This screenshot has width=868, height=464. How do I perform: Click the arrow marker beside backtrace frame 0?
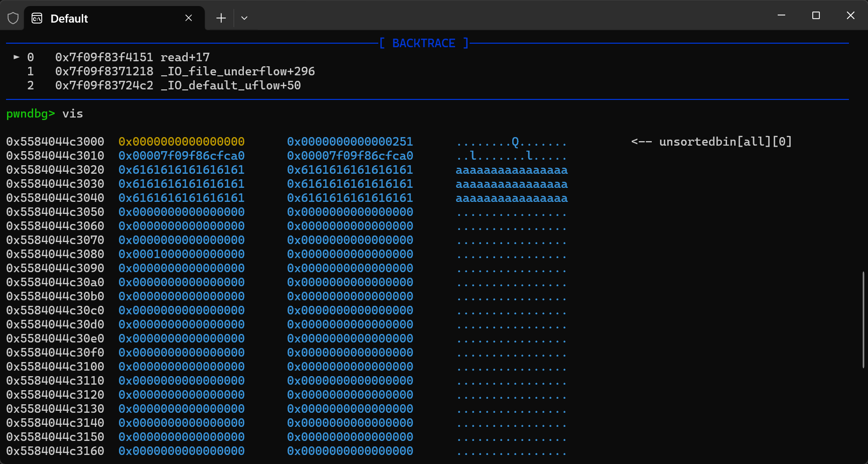(17, 57)
